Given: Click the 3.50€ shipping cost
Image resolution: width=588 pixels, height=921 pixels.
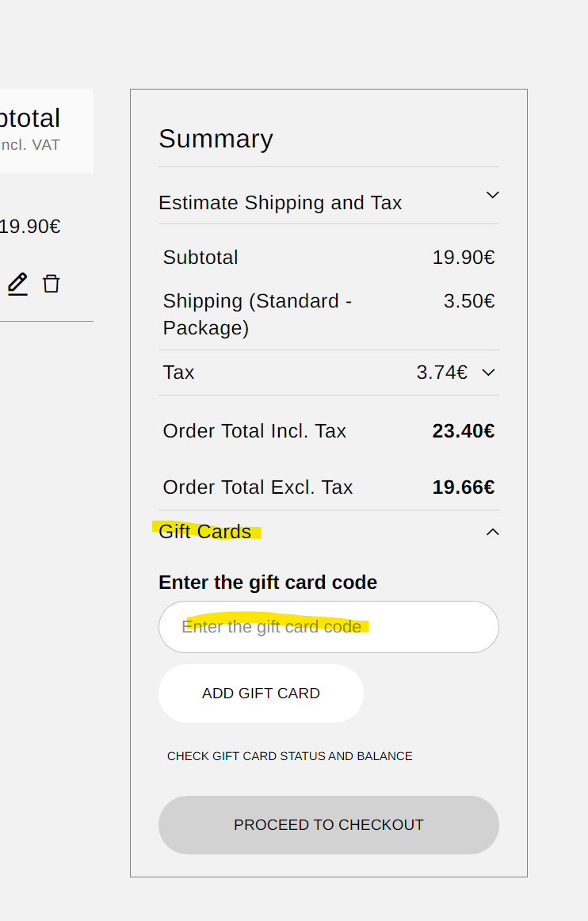Looking at the screenshot, I should coord(468,301).
